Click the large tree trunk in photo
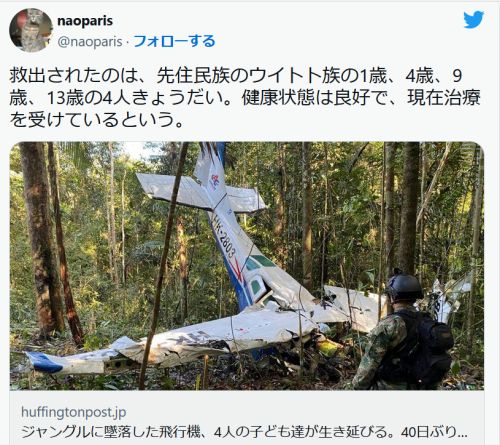The width and height of the screenshot is (500, 445). tap(41, 240)
